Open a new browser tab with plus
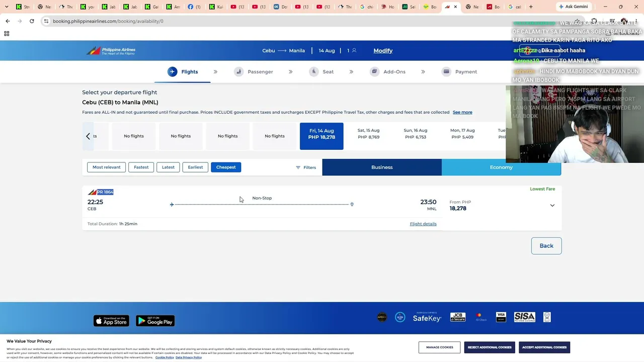Screen dimensions: 644x362 pyautogui.click(x=531, y=7)
